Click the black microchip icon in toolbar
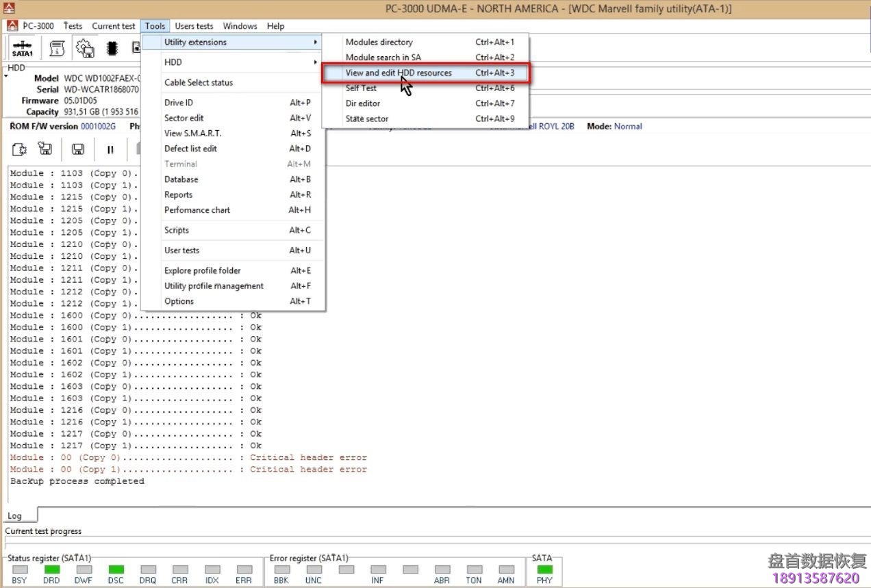Image resolution: width=871 pixels, height=588 pixels. tap(112, 49)
